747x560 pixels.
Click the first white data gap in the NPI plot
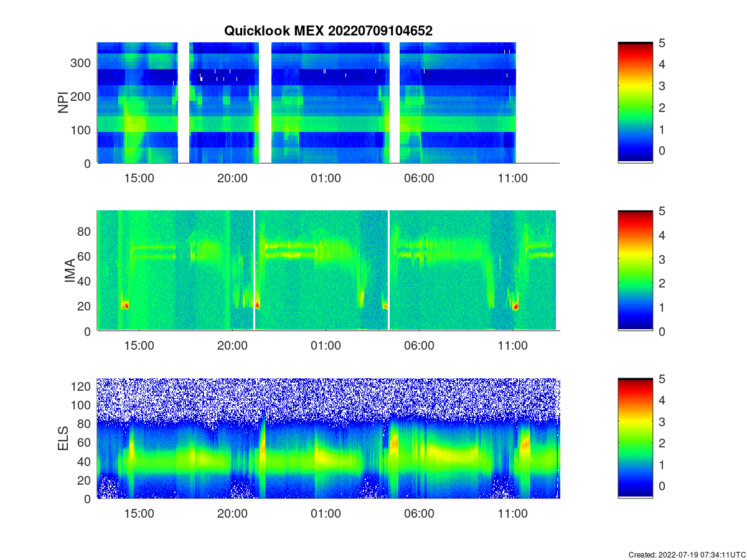coord(184,103)
